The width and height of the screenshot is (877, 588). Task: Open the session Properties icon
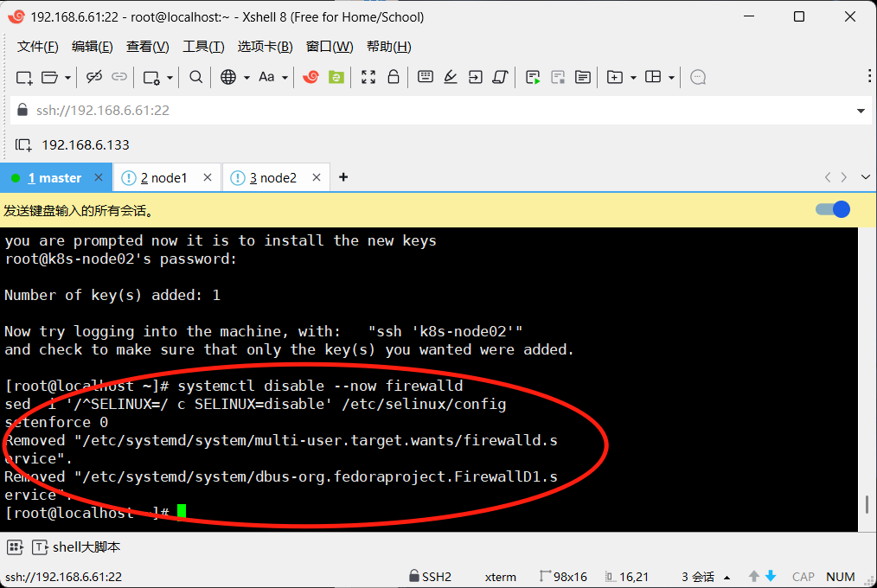click(x=151, y=77)
